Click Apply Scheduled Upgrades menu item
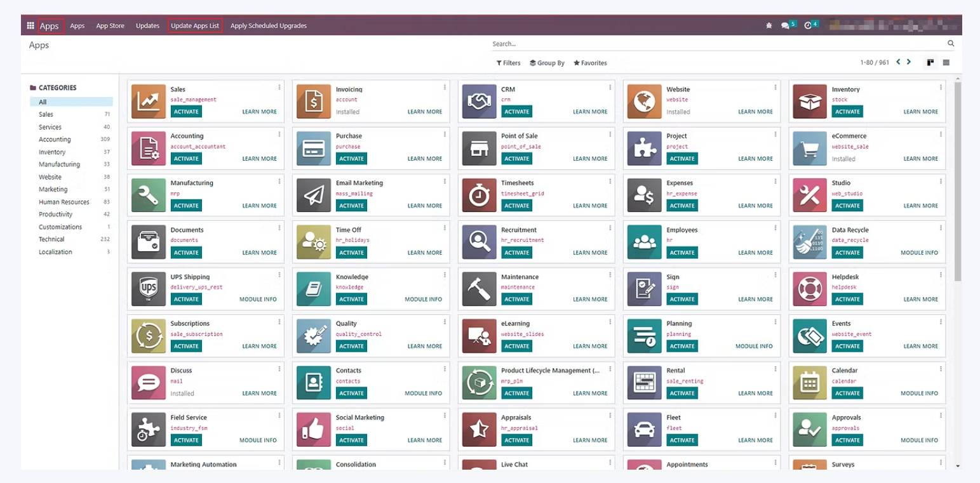Viewport: 980px width, 483px height. (269, 26)
